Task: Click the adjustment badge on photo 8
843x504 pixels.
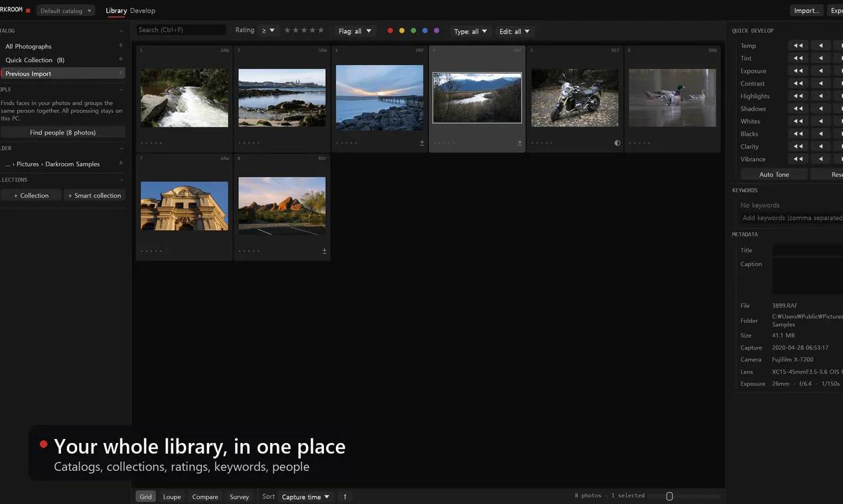Action: point(325,251)
